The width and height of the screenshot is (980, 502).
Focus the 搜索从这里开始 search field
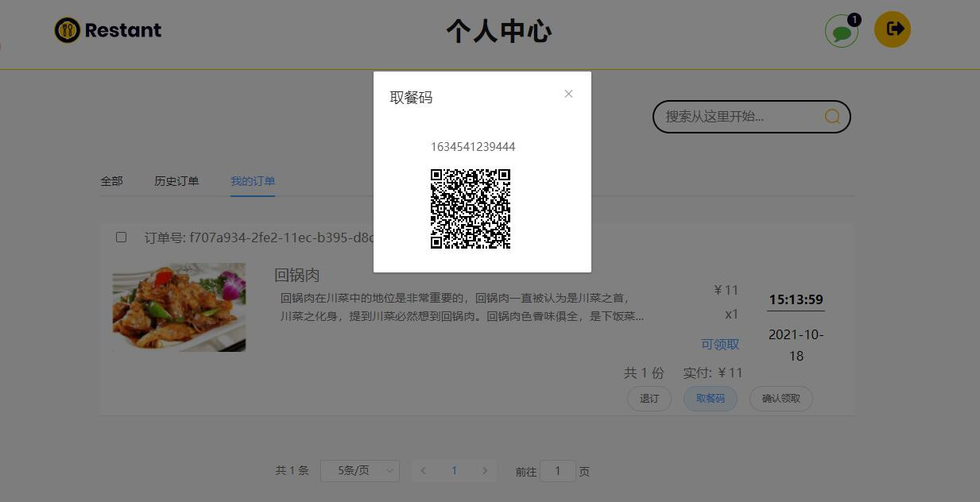[x=751, y=117]
